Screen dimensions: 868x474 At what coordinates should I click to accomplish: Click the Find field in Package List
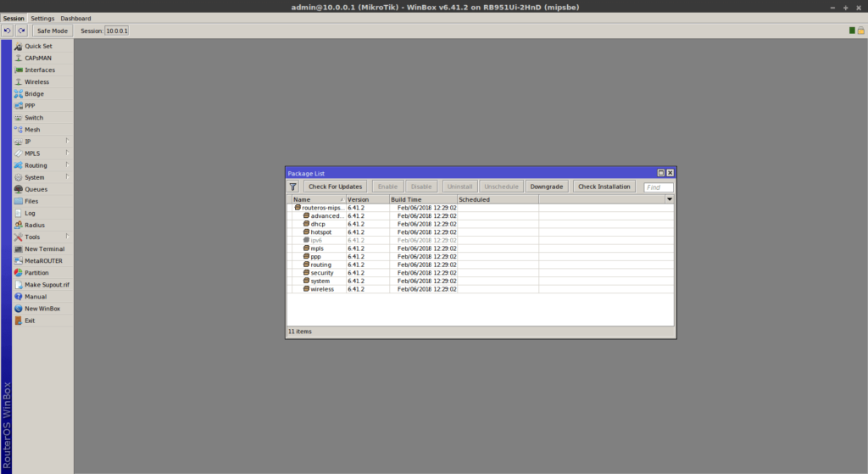(x=659, y=187)
